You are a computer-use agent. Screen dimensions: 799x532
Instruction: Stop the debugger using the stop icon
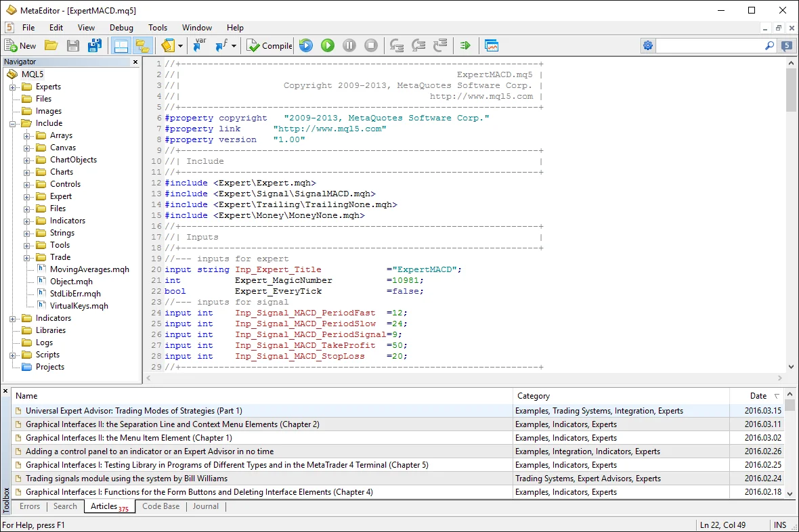[371, 45]
